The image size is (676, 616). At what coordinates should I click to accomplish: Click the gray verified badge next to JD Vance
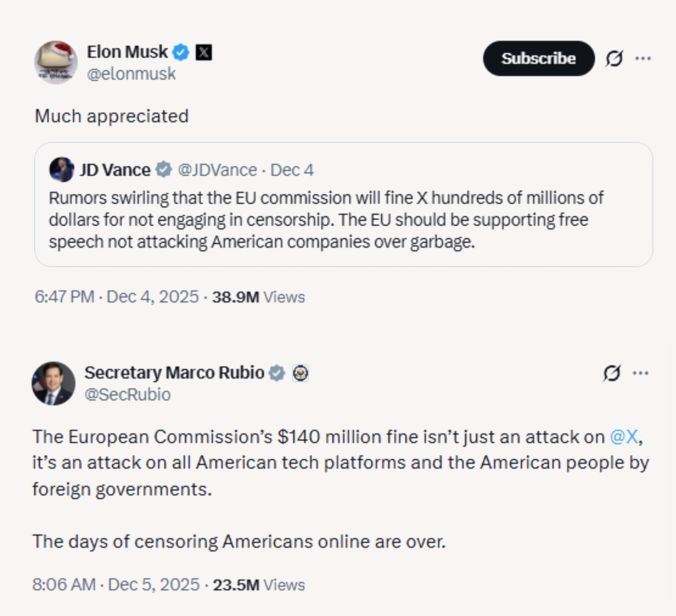163,170
